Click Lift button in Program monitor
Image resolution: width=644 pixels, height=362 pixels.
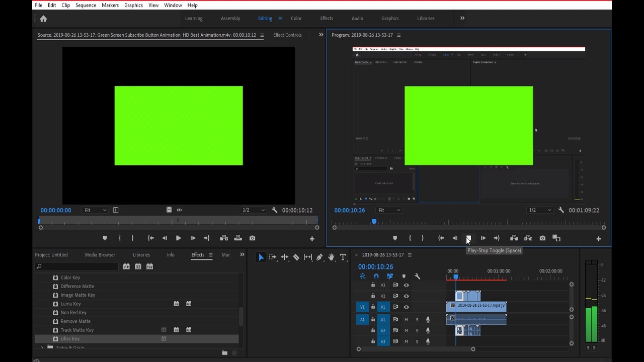[514, 238]
